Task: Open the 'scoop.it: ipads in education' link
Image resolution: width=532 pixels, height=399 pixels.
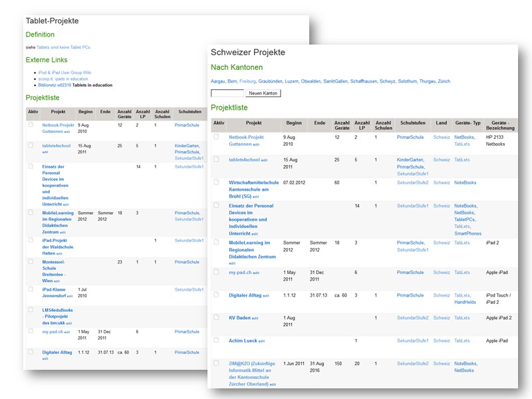Action: 63,78
